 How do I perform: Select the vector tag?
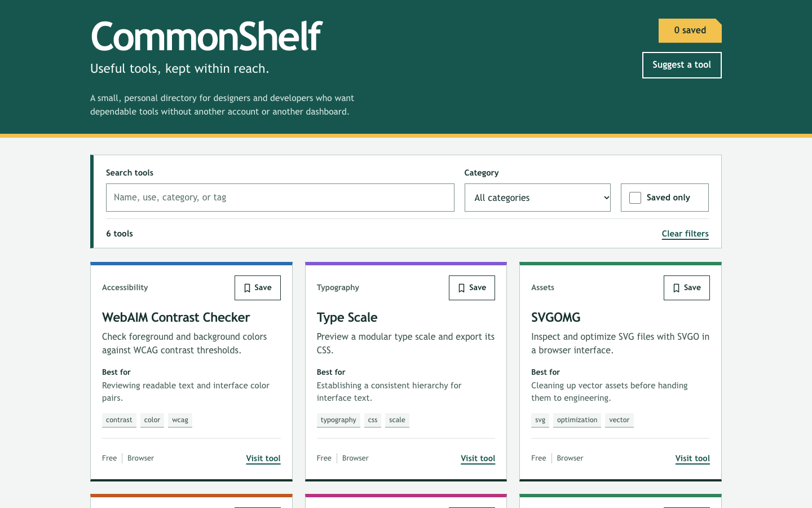click(619, 420)
